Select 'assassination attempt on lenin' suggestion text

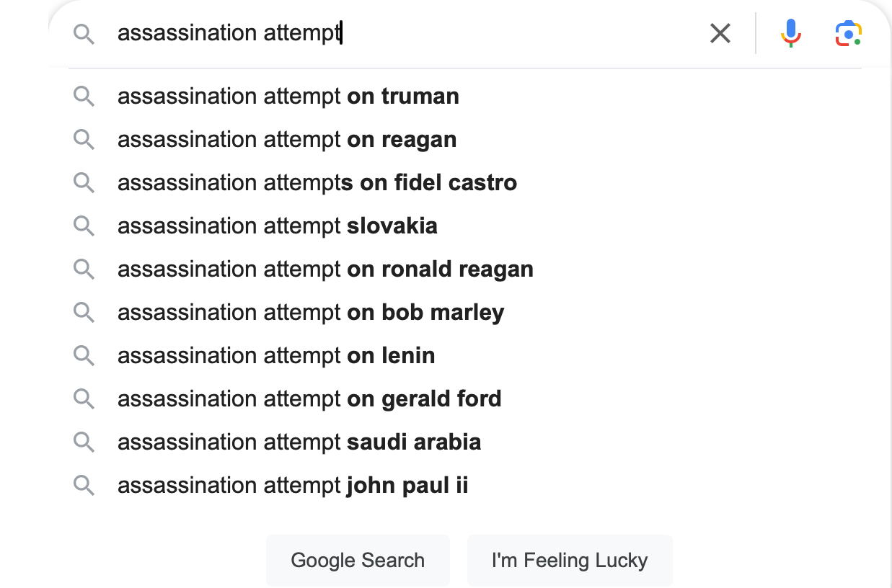coord(275,355)
